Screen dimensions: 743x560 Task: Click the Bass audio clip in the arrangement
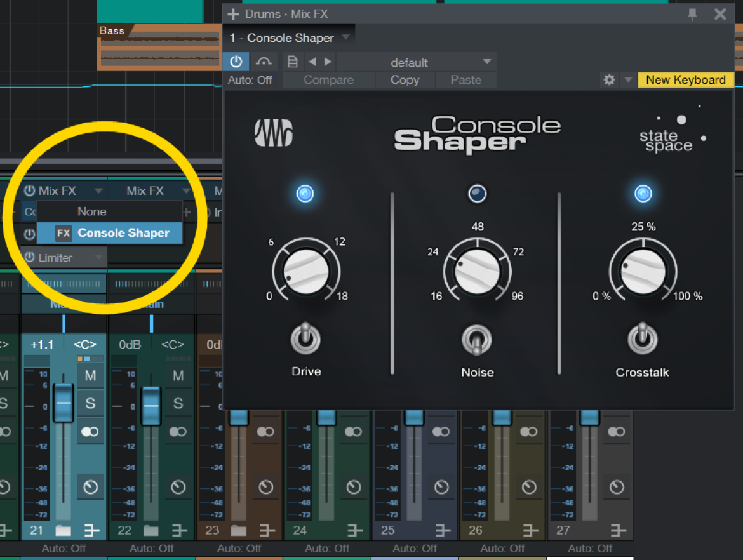pos(159,48)
